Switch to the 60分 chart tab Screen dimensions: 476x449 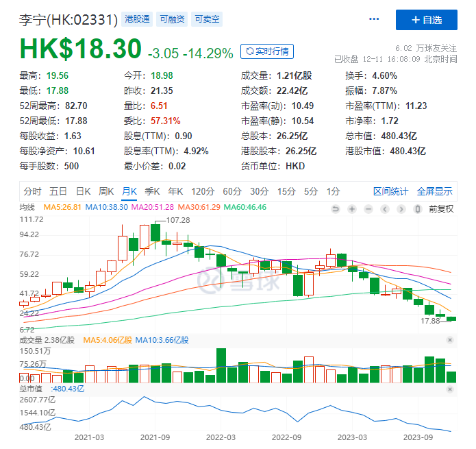[232, 191]
